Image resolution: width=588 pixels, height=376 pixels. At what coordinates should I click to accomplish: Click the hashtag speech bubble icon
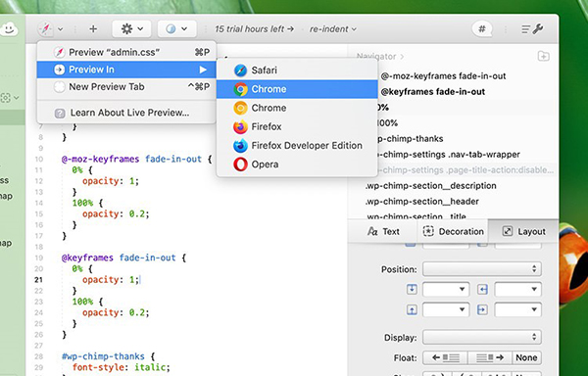[x=482, y=28]
